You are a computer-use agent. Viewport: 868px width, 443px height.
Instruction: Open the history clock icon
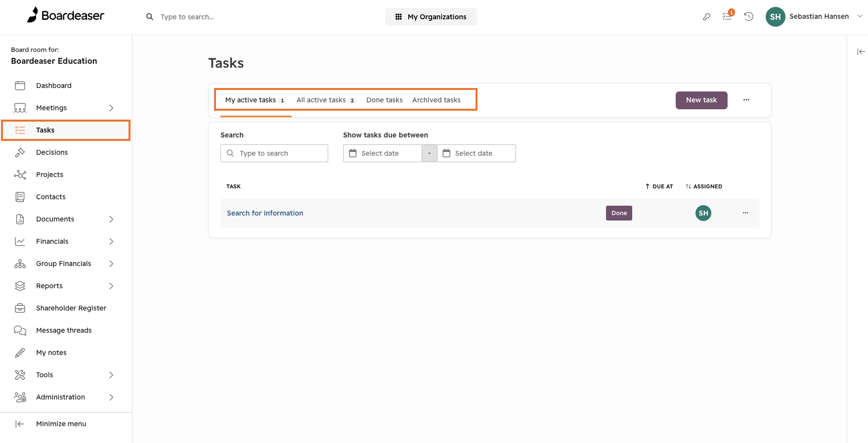749,17
